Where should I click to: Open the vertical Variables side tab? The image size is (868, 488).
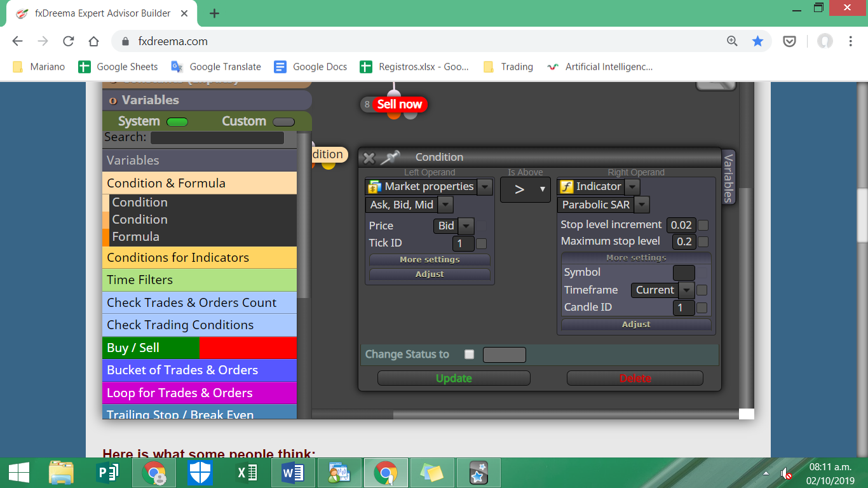[729, 177]
